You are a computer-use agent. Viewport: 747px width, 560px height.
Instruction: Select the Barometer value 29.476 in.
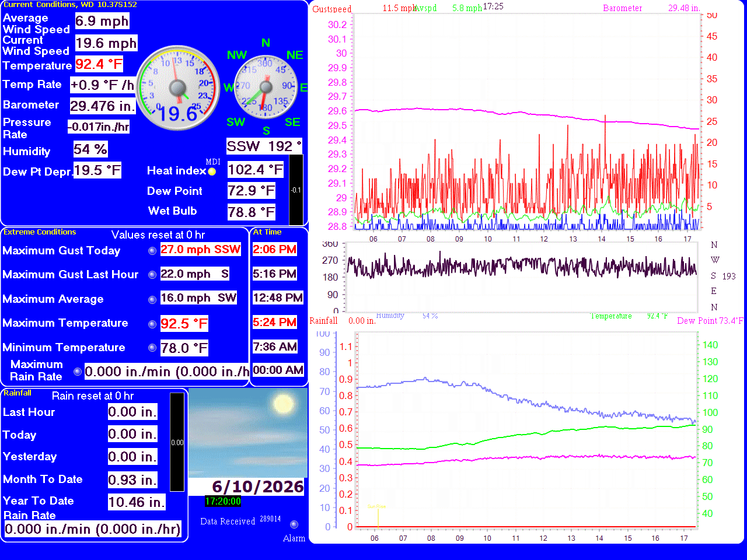[x=103, y=106]
